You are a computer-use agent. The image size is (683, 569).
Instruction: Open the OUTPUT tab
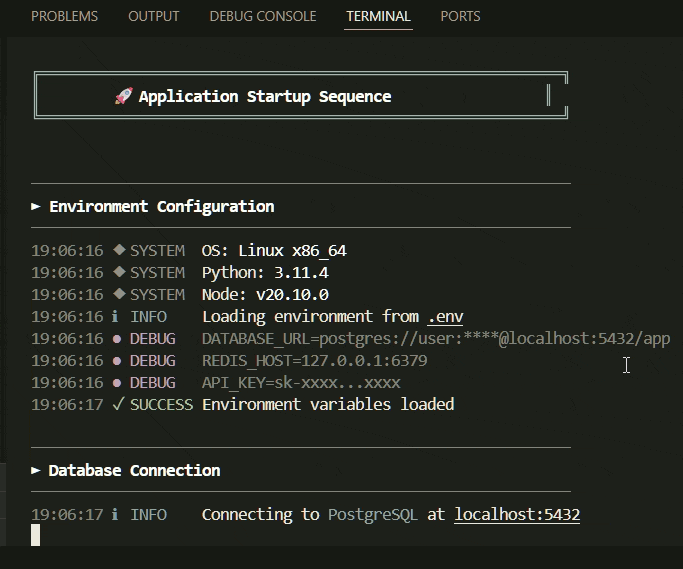point(154,16)
